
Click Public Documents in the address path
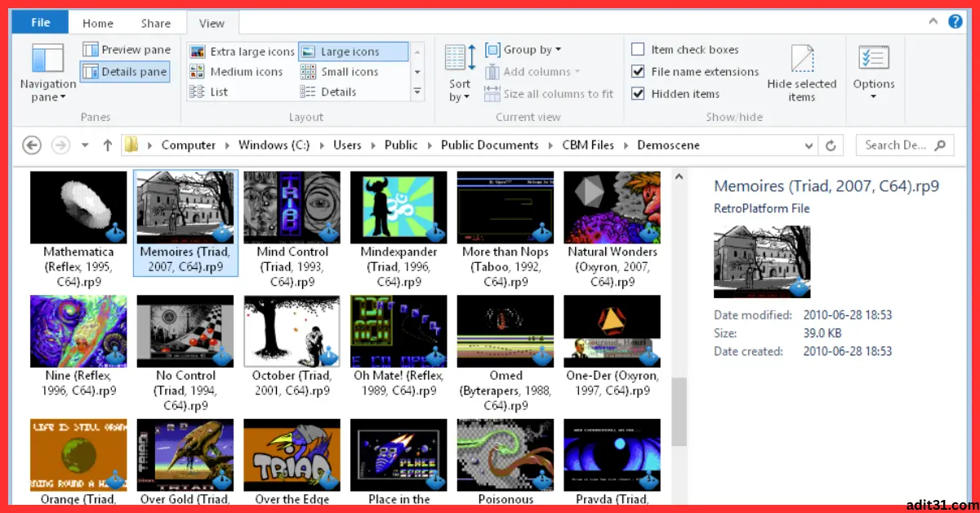(490, 145)
